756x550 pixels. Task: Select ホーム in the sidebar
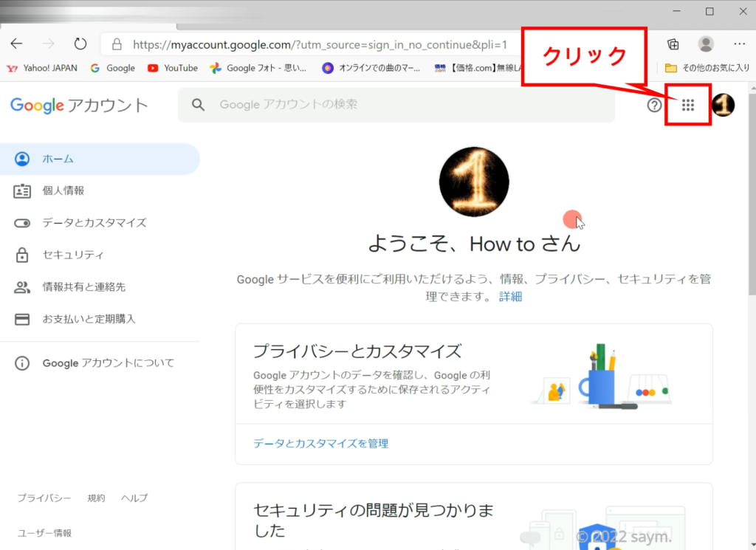[x=58, y=159]
